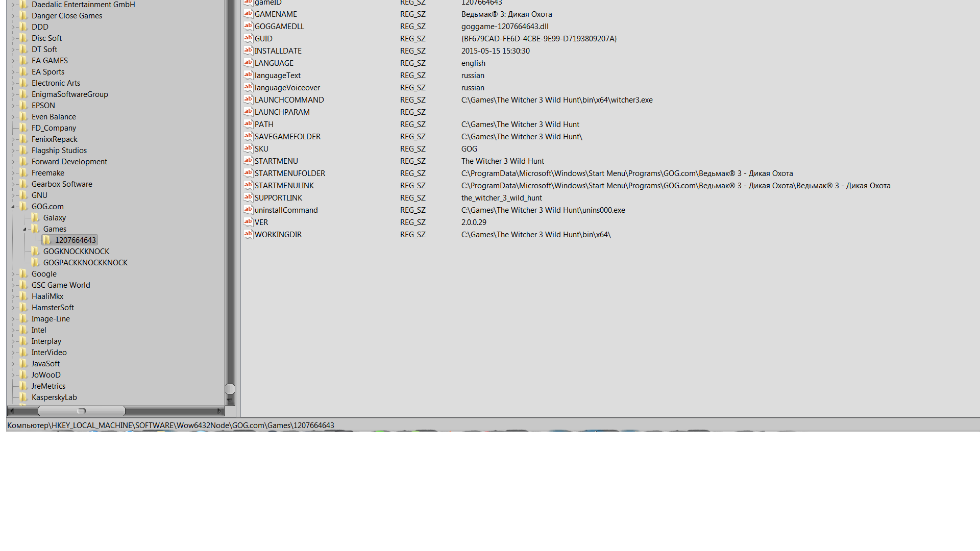Expand the GSC Game World key
The height and width of the screenshot is (551, 980).
13,285
